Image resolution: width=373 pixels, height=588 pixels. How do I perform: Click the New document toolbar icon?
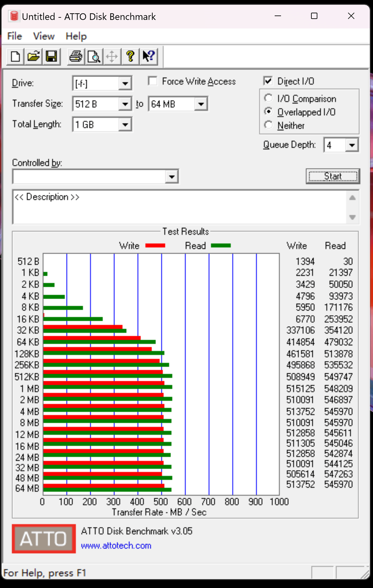pos(15,57)
